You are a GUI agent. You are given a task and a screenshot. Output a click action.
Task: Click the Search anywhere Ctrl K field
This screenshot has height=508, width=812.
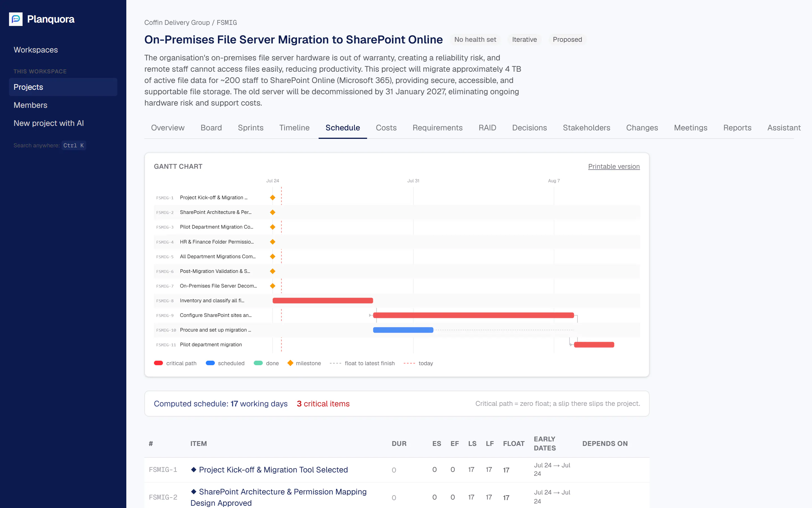(x=50, y=145)
